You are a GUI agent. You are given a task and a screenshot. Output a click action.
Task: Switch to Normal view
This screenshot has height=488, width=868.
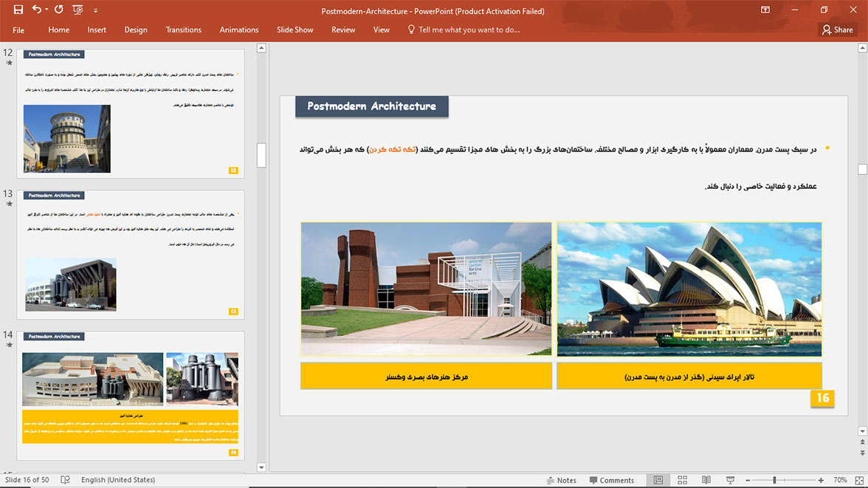[658, 480]
